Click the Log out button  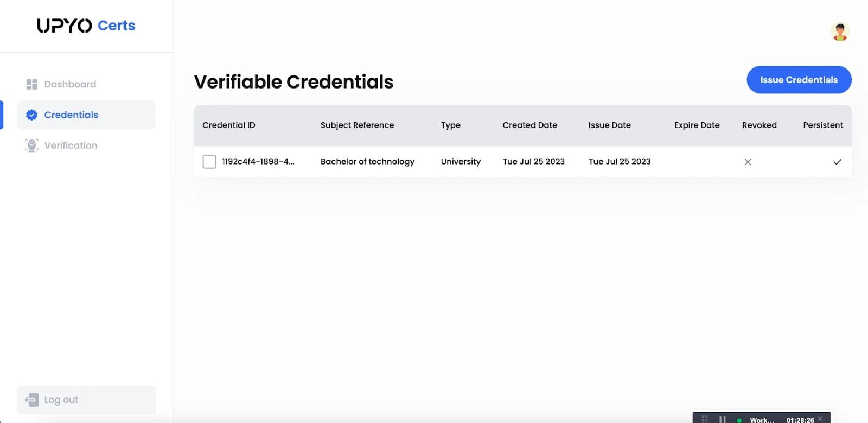[86, 400]
